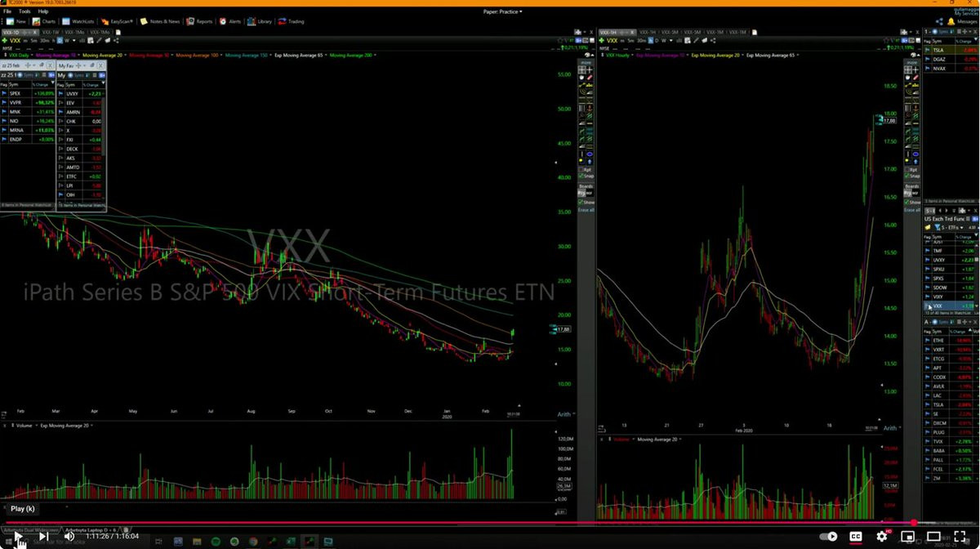Click the New toolbar button
Image resolution: width=980 pixels, height=549 pixels.
(x=16, y=21)
